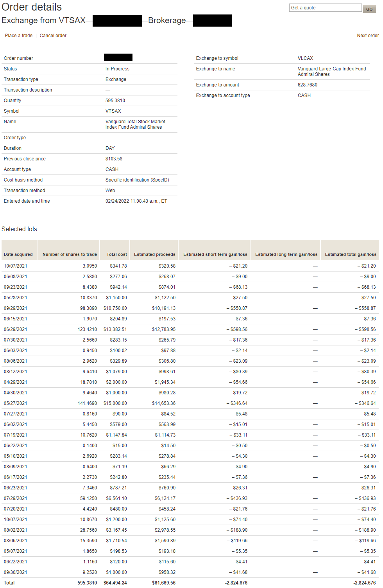383x588 pixels.
Task: Click the Total row label
Action: [x=9, y=583]
